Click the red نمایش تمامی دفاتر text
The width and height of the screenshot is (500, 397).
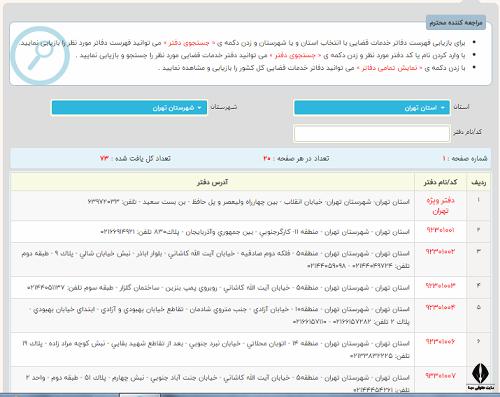pyautogui.click(x=389, y=68)
